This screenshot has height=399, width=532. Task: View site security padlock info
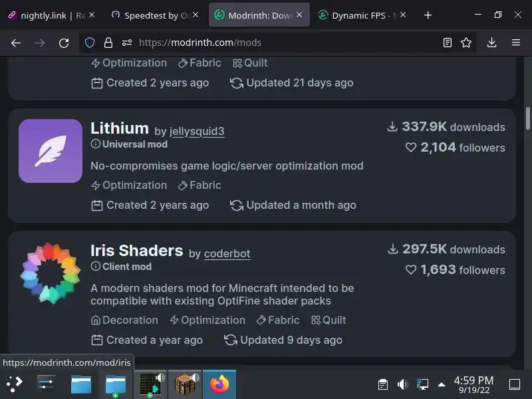(108, 43)
